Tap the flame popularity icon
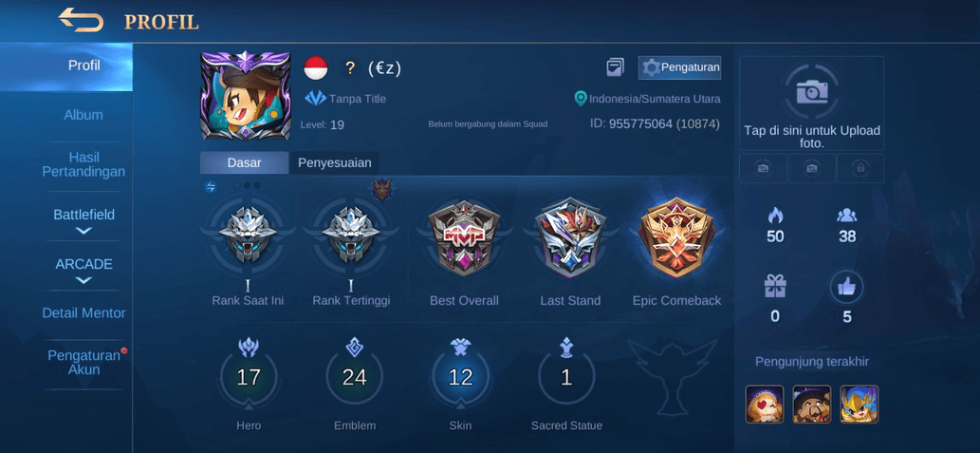Screen dimensions: 980x453 tap(775, 216)
